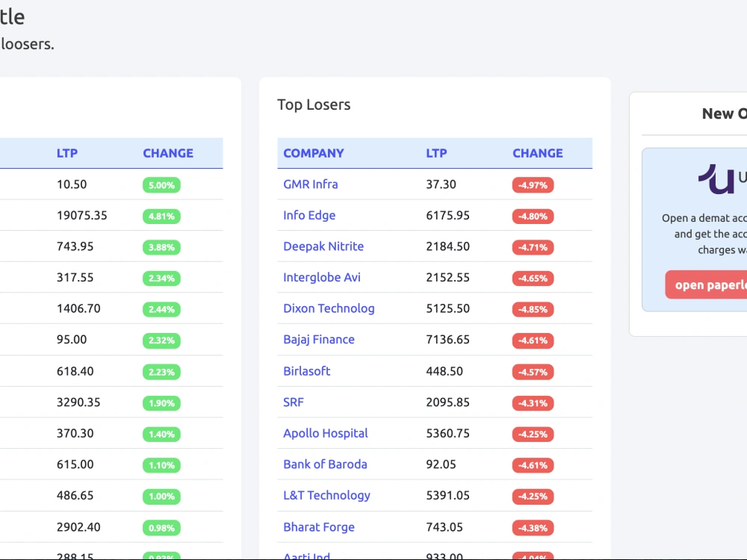This screenshot has height=560, width=747.
Task: Click the 4.81% gain badge
Action: 161,217
